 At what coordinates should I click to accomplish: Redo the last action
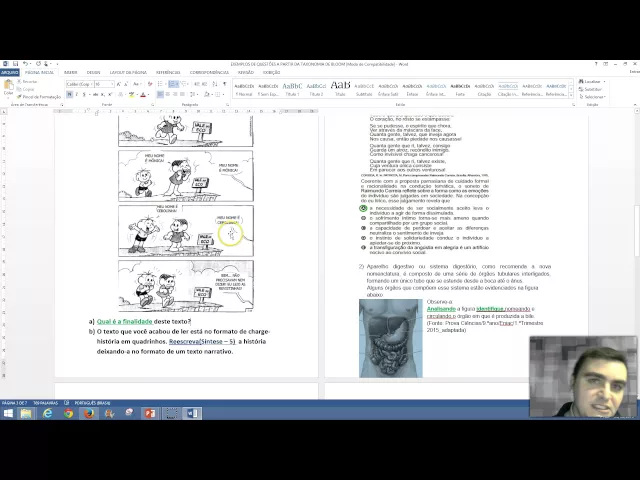38,64
